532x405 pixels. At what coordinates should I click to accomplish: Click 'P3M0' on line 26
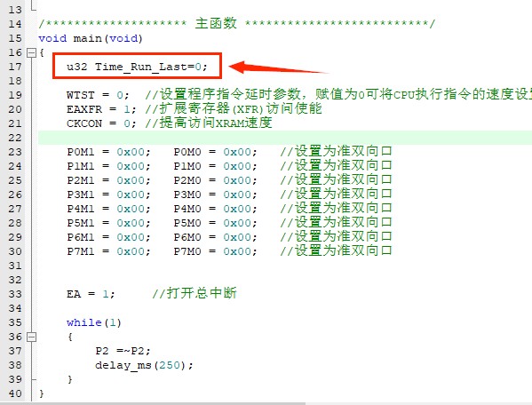tap(187, 195)
